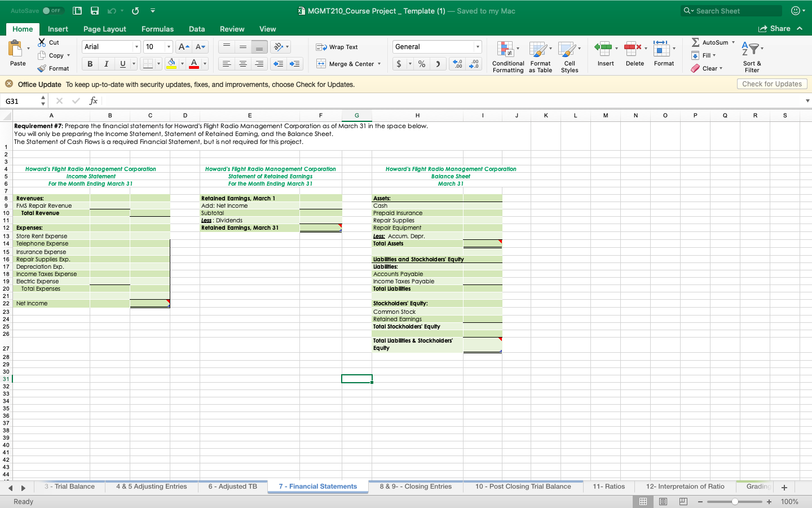Apply bold formatting

(89, 64)
